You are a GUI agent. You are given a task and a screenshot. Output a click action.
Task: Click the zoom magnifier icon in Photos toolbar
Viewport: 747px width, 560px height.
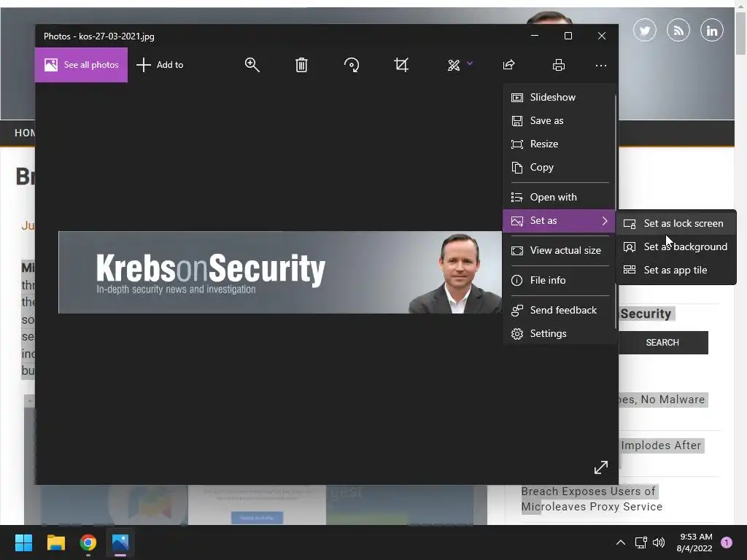[252, 65]
